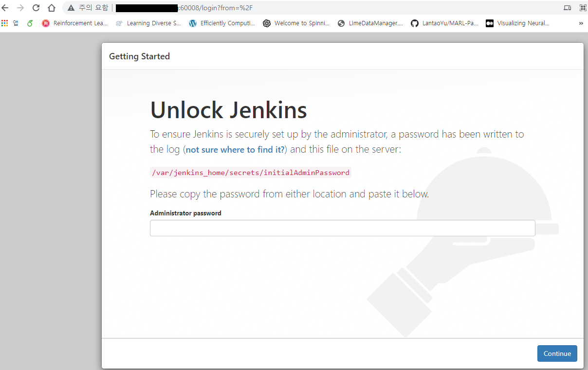The width and height of the screenshot is (588, 370).
Task: Open the Visualizing Neural... Medium bookmark
Action: 518,23
